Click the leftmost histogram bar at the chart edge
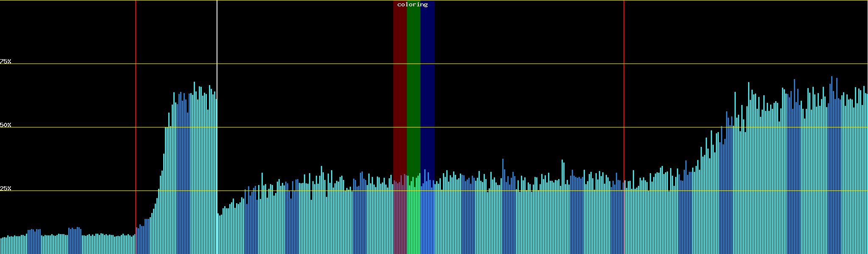 coord(1,246)
